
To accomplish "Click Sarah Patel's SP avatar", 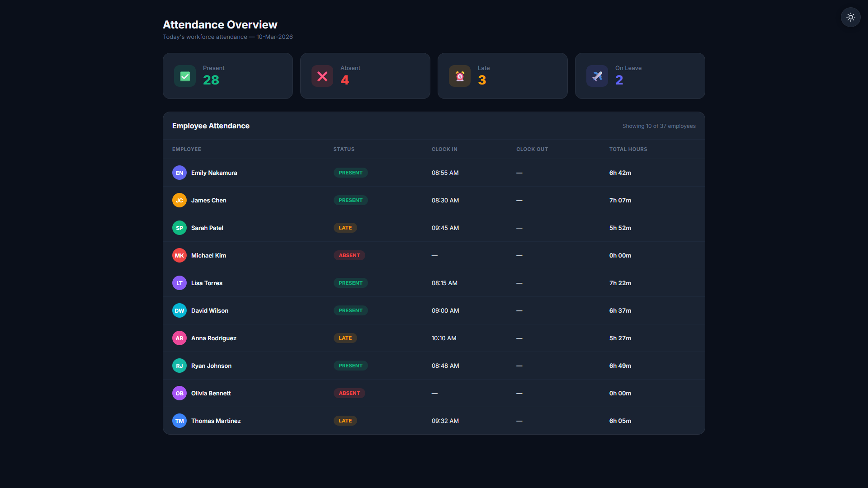I will 179,228.
